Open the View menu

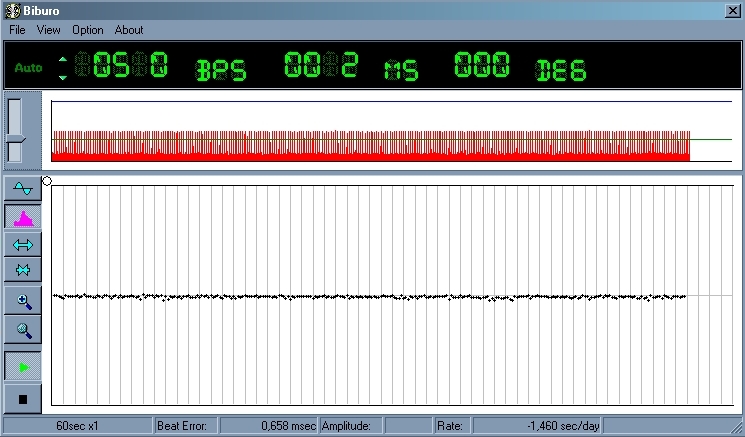(x=48, y=30)
